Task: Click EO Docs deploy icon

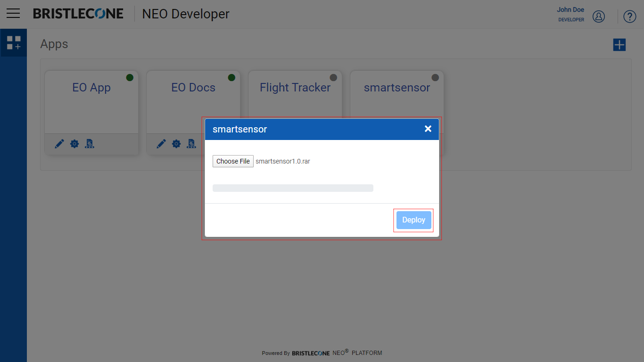Action: [x=191, y=144]
